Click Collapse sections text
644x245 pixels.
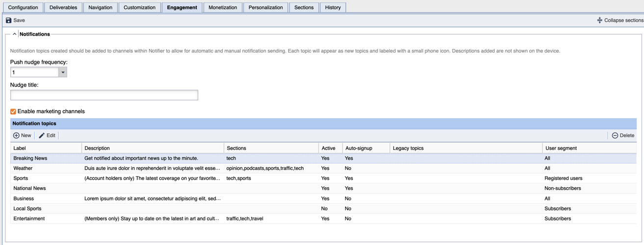624,20
